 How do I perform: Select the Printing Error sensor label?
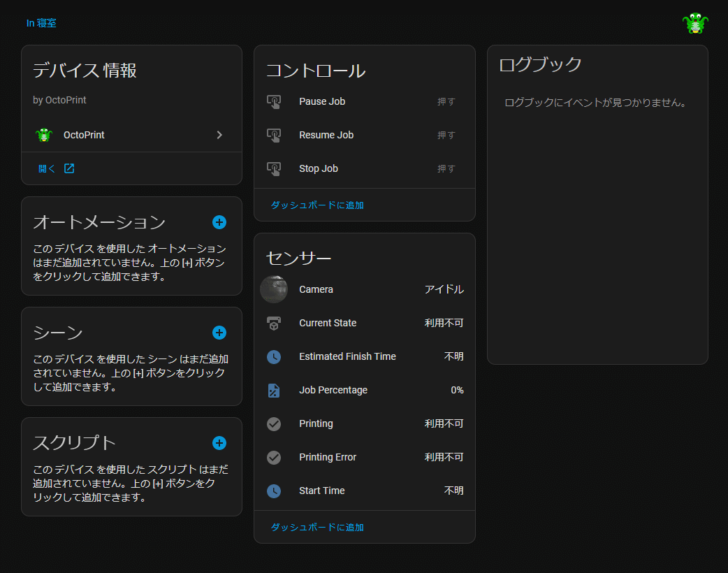(x=328, y=458)
